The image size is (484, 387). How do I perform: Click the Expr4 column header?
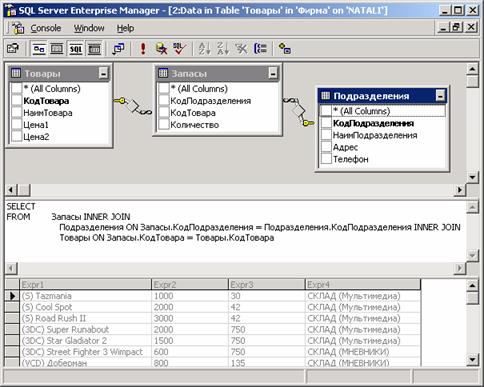pos(363,284)
